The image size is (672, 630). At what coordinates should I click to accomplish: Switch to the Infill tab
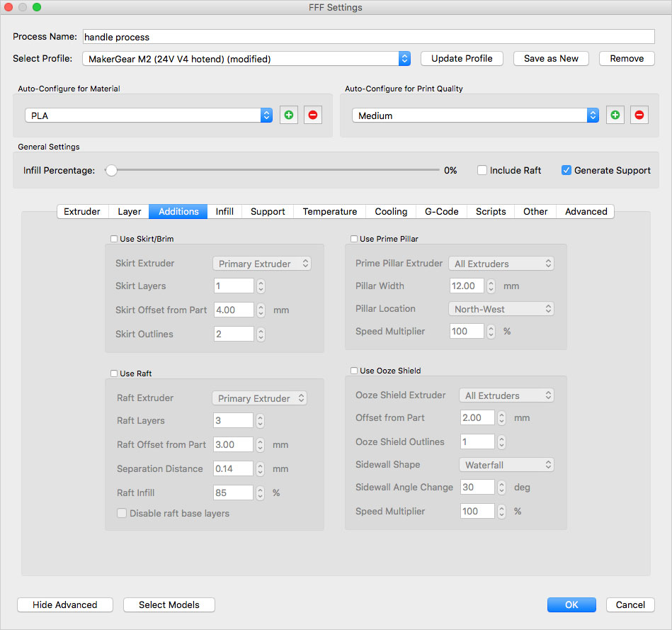224,211
